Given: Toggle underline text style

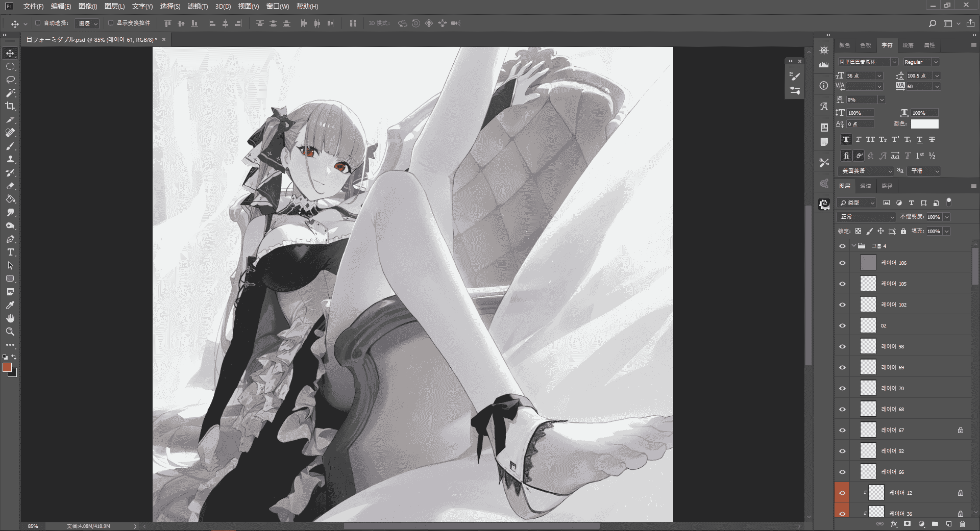Looking at the screenshot, I should point(919,139).
